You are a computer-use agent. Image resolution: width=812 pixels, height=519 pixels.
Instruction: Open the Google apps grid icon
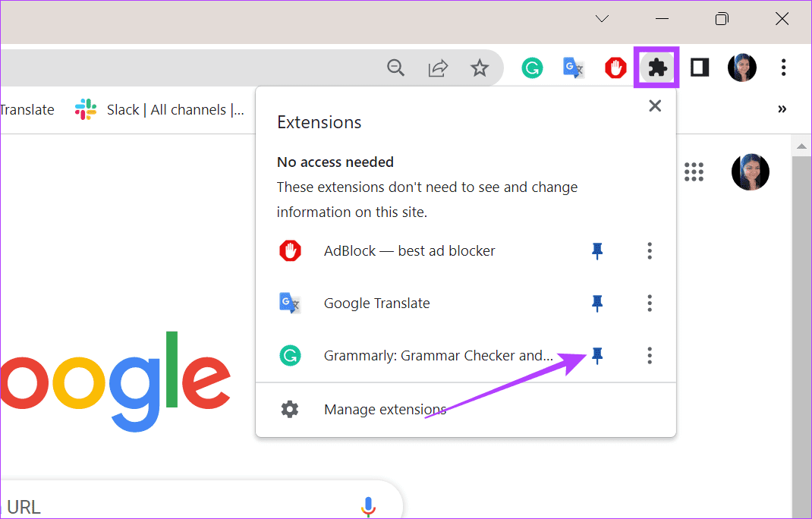694,172
